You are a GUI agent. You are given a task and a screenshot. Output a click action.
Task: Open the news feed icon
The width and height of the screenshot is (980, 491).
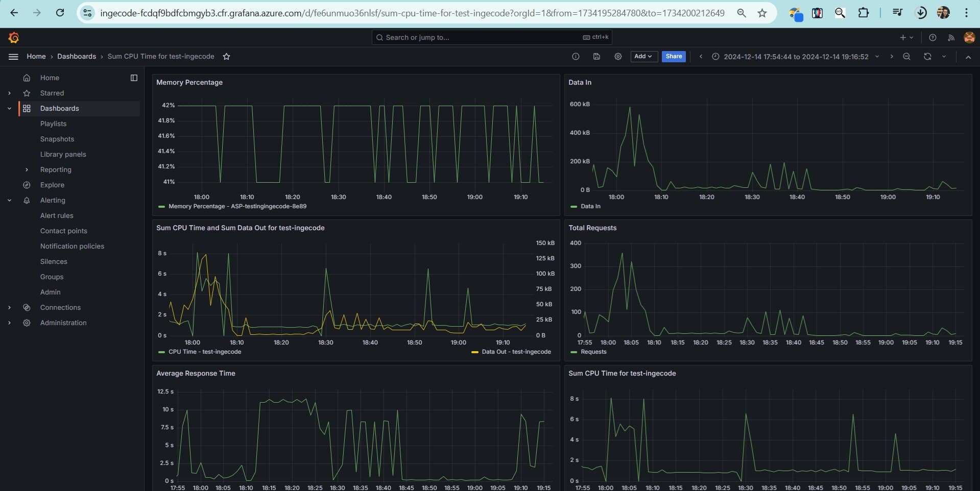point(951,37)
